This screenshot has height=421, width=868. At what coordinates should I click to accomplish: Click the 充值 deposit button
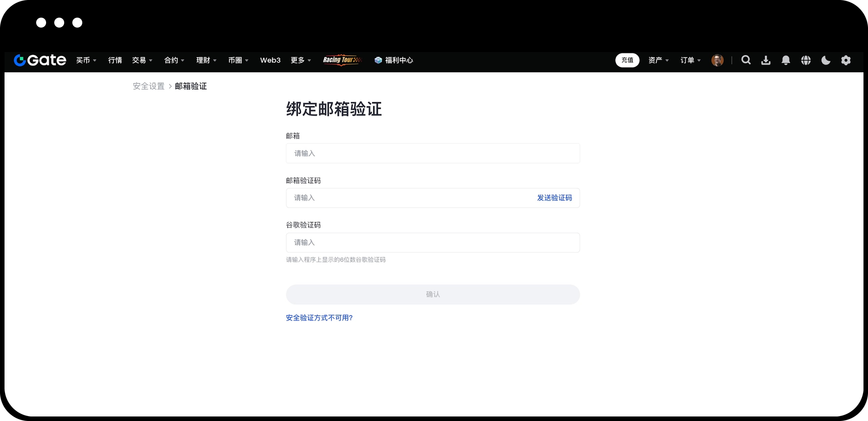(x=627, y=60)
